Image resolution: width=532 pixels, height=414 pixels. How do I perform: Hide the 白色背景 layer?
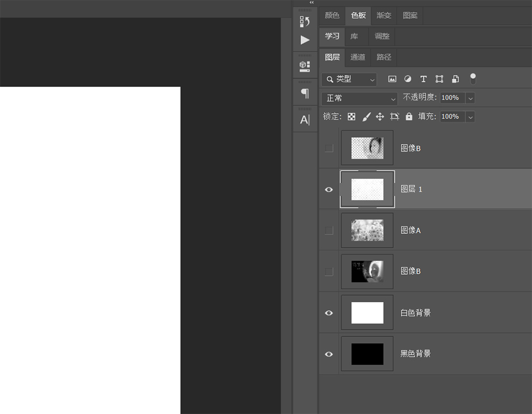point(329,313)
